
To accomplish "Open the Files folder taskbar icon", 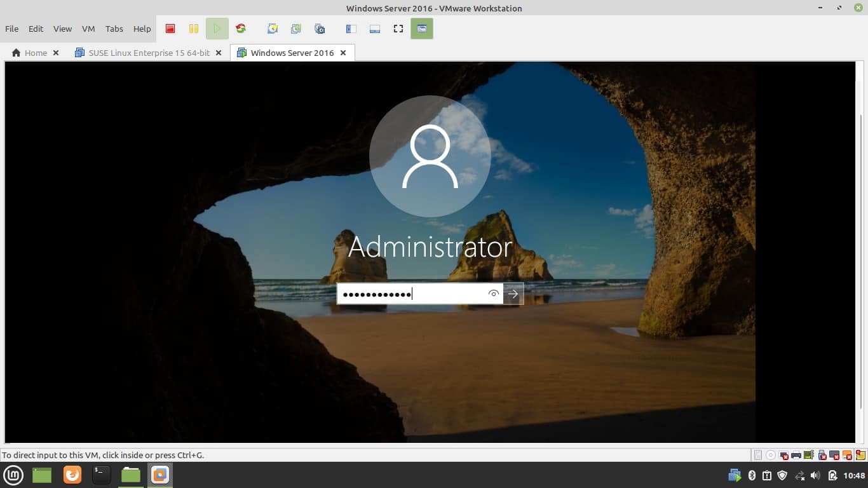I will point(131,475).
